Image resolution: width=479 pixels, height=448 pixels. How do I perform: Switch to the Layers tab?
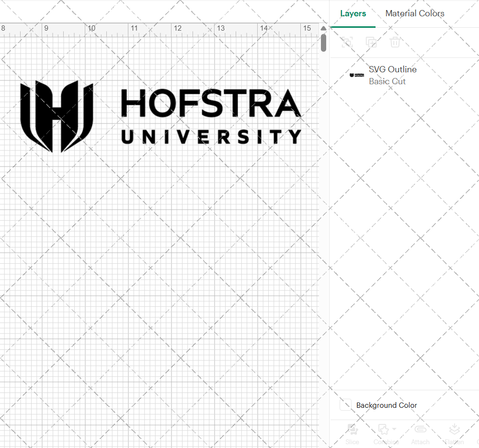(353, 13)
